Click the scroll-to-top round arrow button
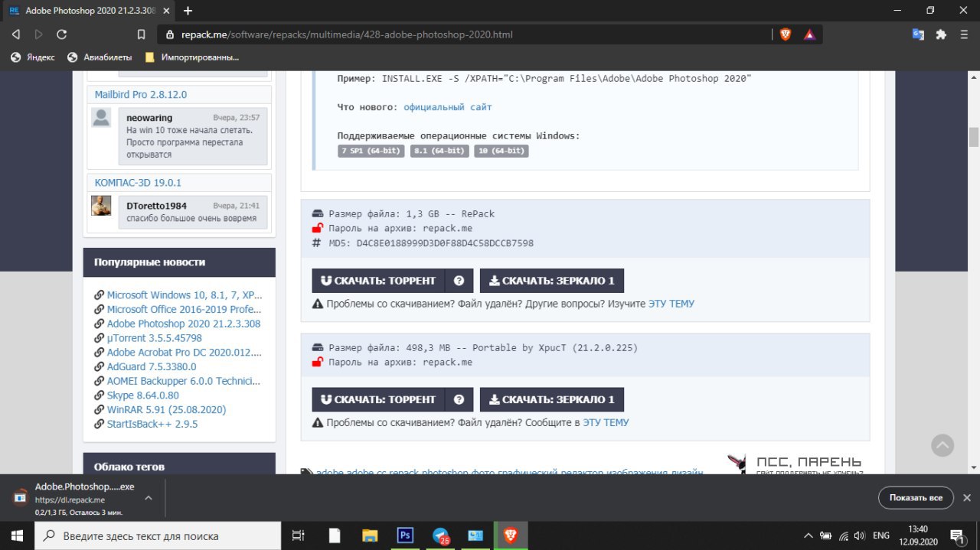This screenshot has width=980, height=550. pos(942,446)
